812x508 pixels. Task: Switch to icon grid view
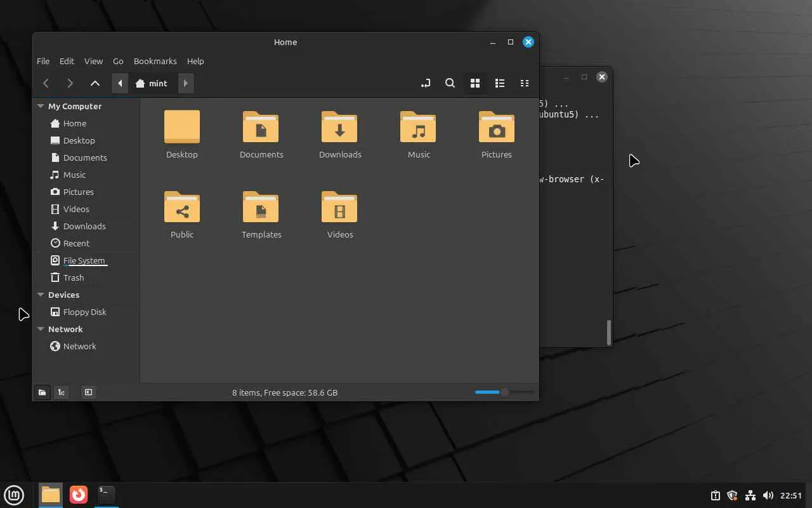pyautogui.click(x=475, y=83)
